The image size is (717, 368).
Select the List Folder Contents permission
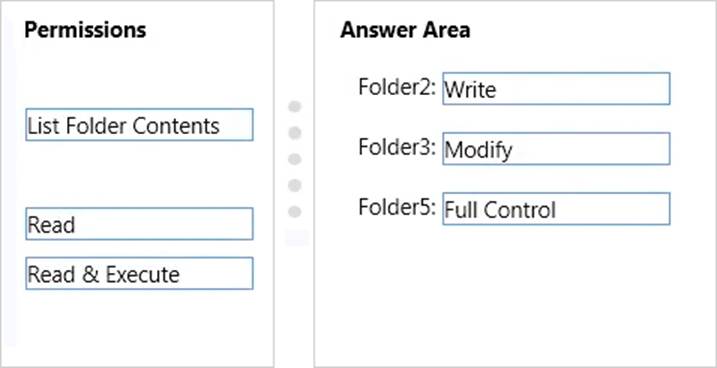click(x=139, y=124)
